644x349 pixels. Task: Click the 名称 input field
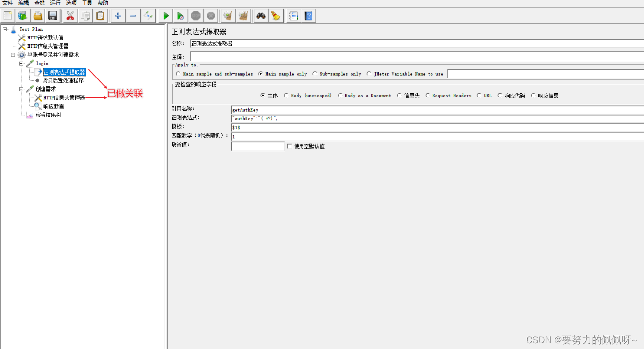pyautogui.click(x=417, y=43)
